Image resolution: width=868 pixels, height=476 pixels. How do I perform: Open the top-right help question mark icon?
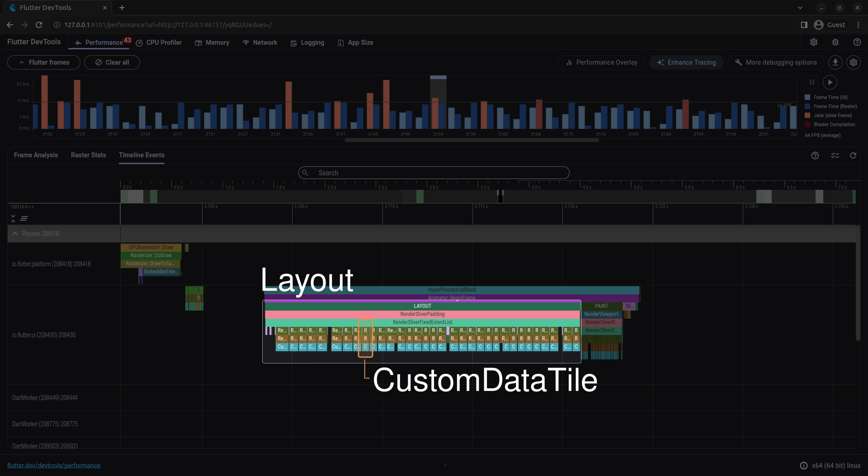coord(857,42)
